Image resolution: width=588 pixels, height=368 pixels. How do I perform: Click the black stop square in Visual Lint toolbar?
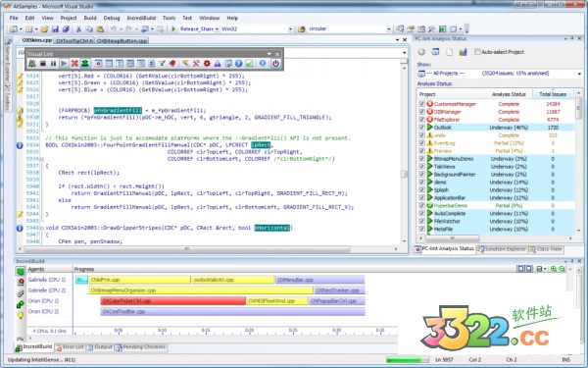tap(43, 64)
